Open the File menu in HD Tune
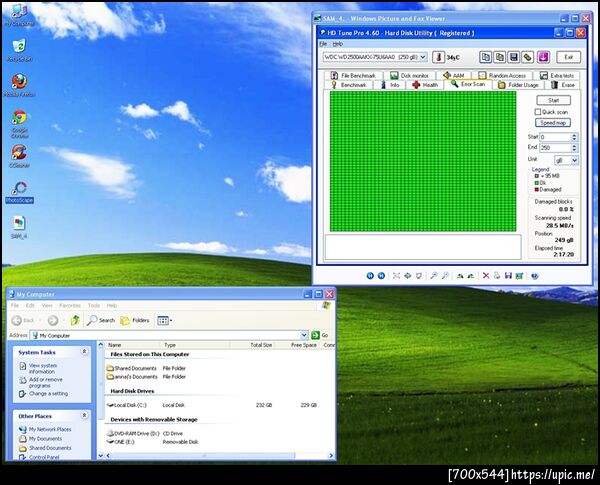 point(323,44)
